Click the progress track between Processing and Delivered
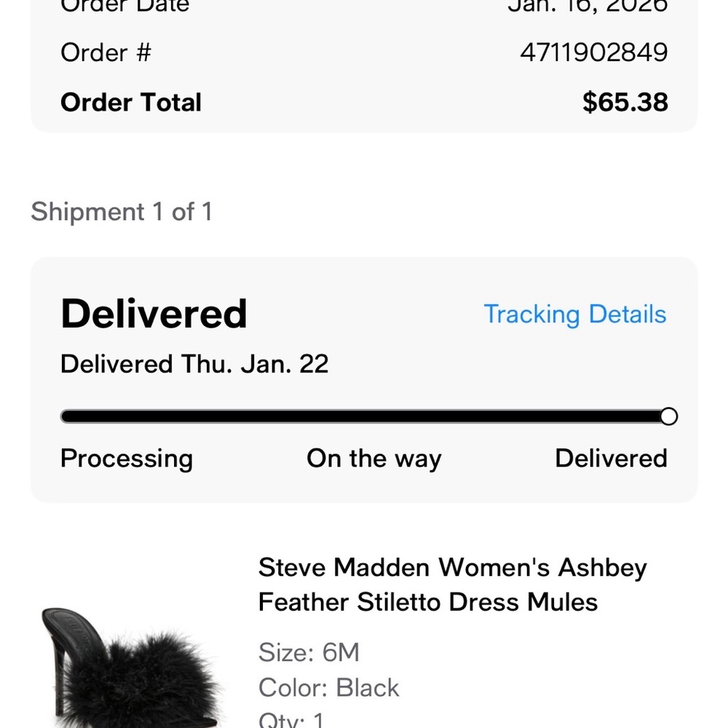Image resolution: width=728 pixels, height=728 pixels. pos(364,416)
